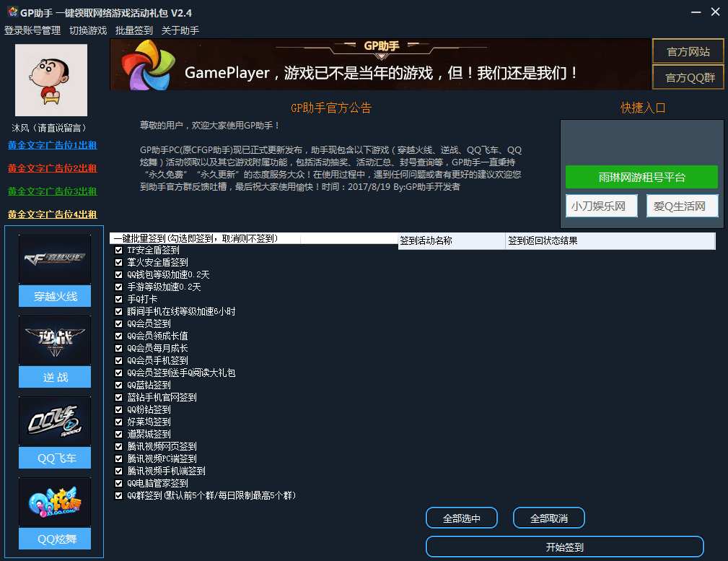This screenshot has height=561, width=728.
Task: Toggle TP安全盾签到 checkbox
Action: point(119,250)
